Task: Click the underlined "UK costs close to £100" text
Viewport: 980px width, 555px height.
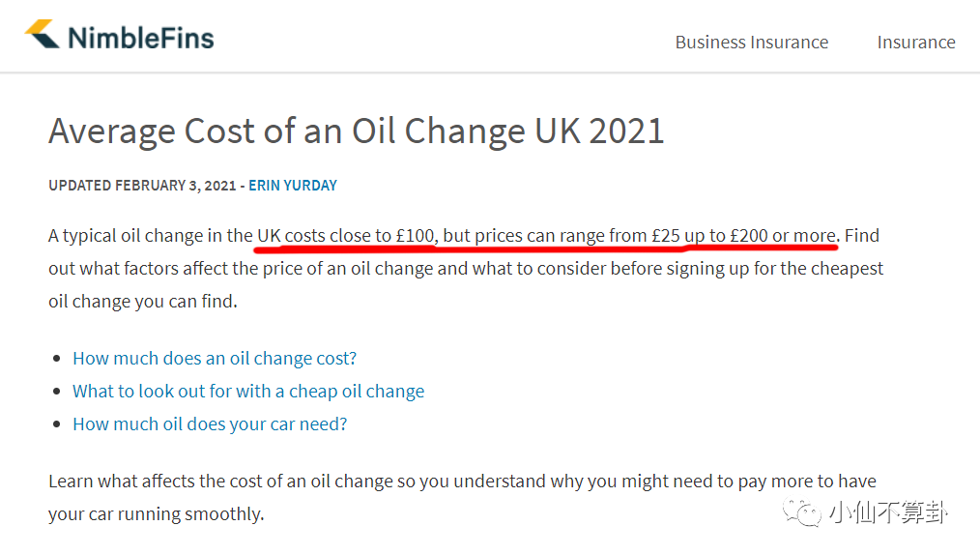Action: pos(346,235)
